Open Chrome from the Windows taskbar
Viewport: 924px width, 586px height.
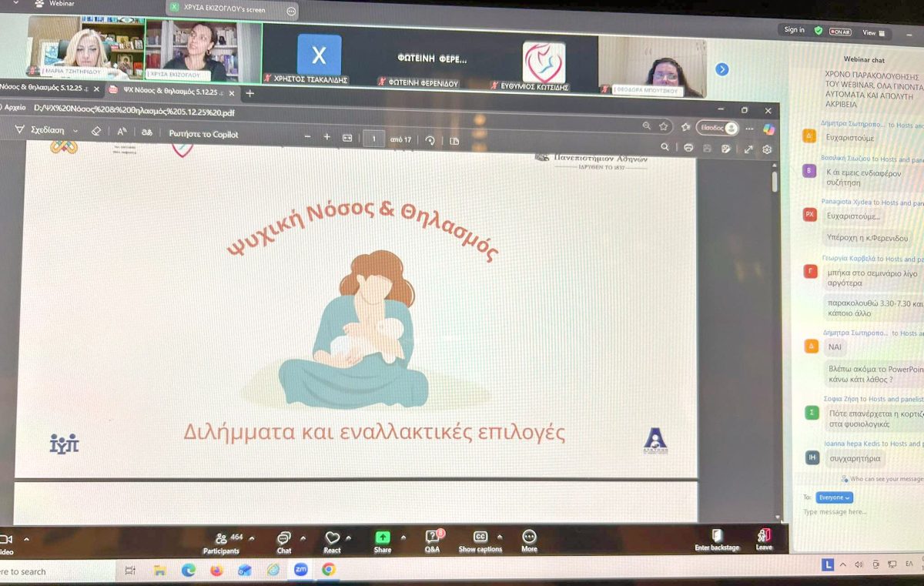[329, 570]
